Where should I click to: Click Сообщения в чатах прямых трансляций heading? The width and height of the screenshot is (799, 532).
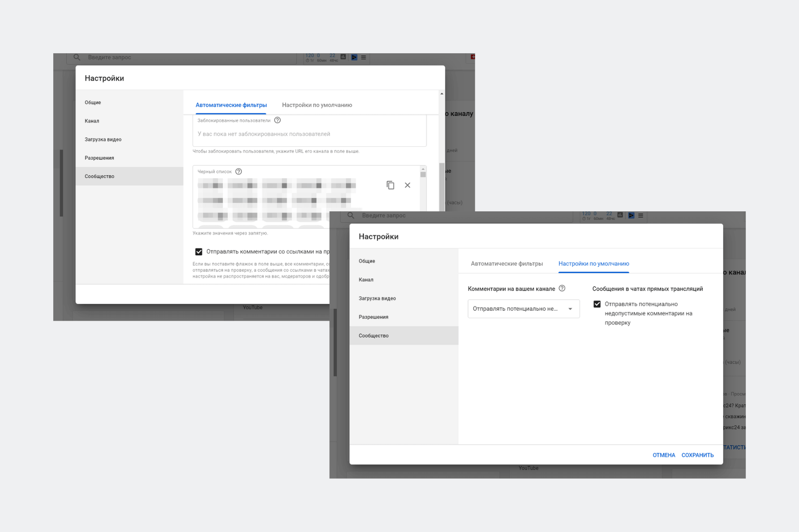(x=648, y=289)
